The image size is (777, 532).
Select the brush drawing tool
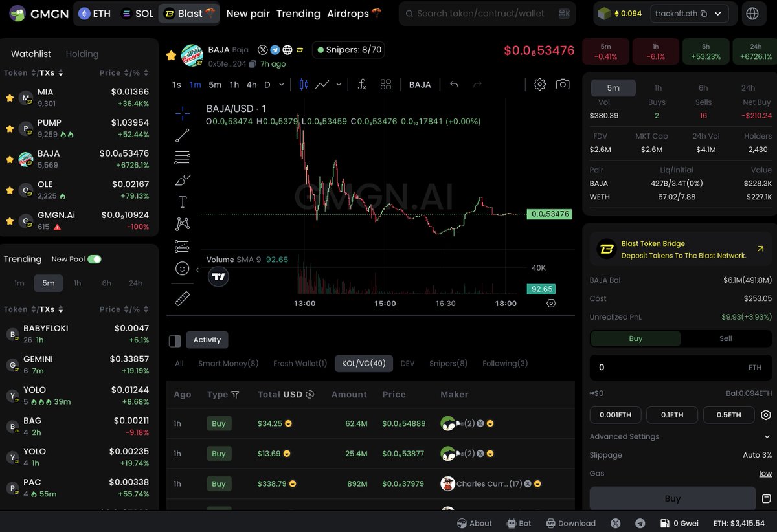click(x=183, y=180)
